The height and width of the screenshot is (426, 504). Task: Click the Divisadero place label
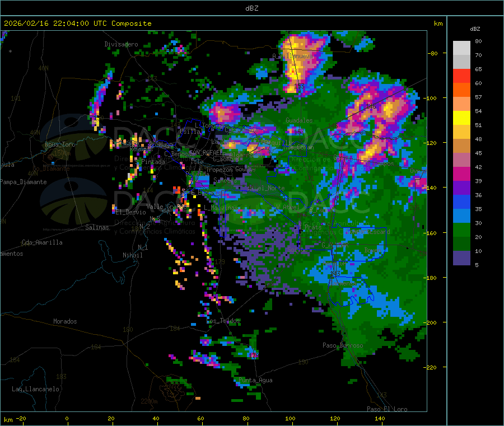[x=121, y=44]
